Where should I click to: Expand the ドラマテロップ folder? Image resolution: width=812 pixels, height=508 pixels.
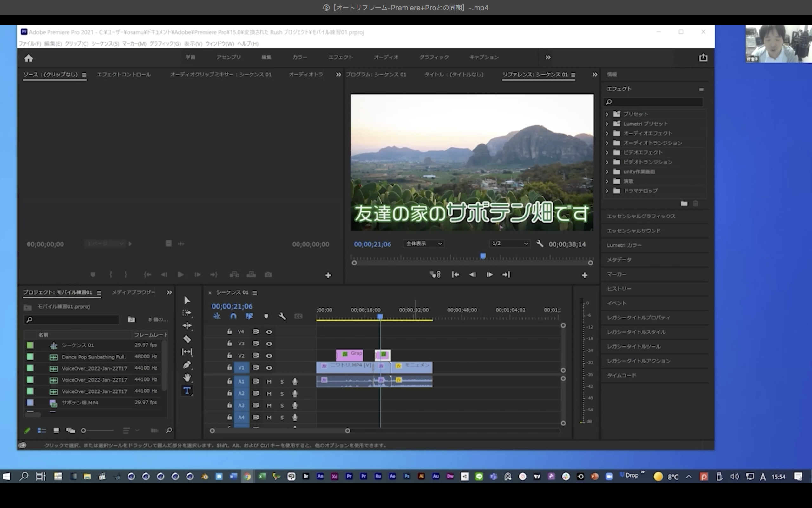coord(607,191)
